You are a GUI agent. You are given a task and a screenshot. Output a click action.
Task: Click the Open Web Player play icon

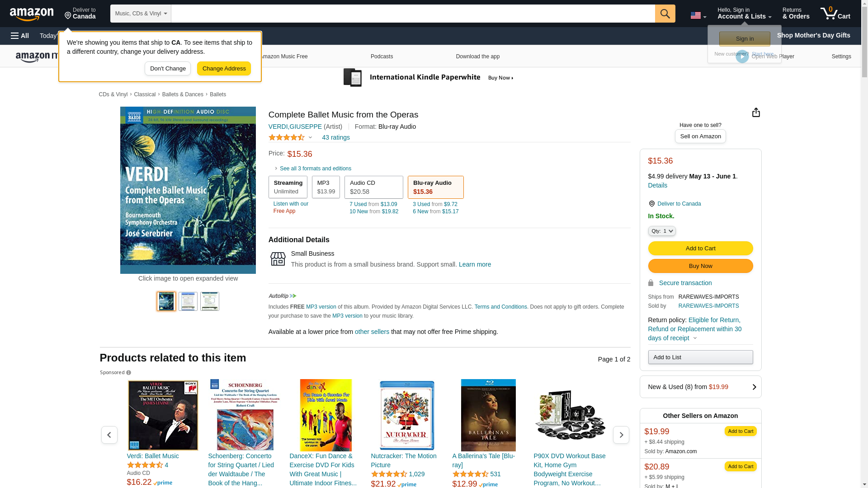742,56
